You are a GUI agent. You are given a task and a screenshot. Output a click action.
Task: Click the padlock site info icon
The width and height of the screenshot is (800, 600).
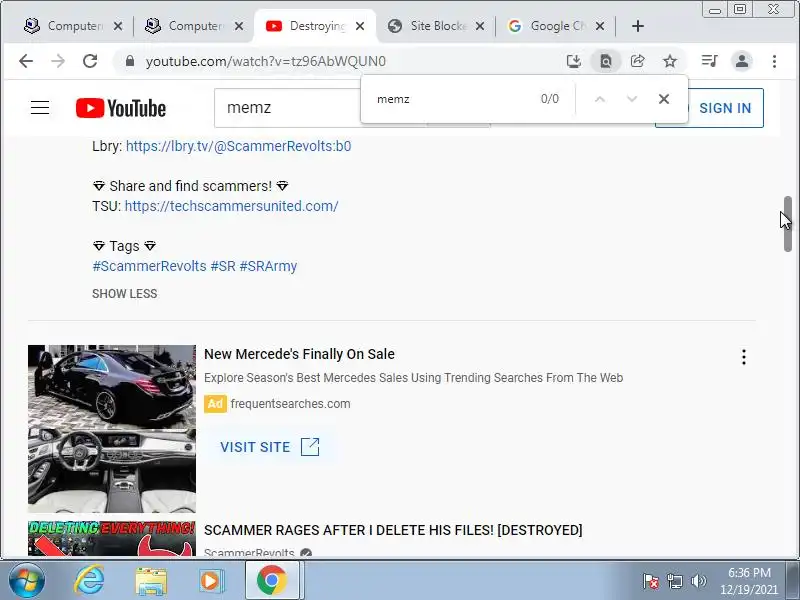coord(130,61)
